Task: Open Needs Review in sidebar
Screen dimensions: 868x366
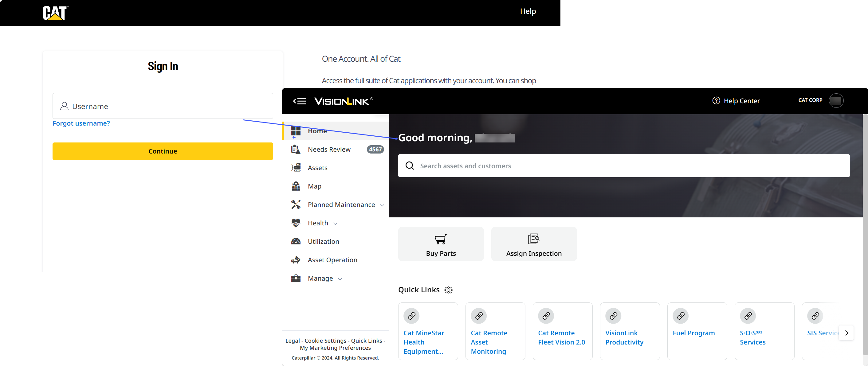Action: pos(329,150)
